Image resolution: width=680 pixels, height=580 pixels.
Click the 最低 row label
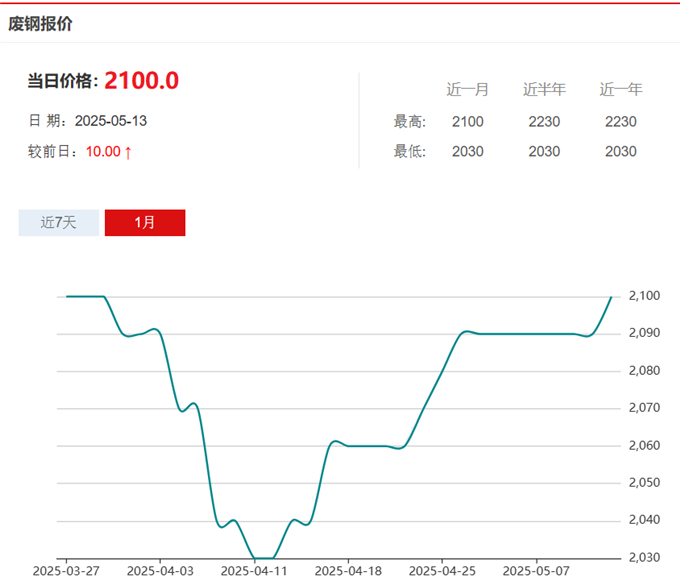(410, 151)
